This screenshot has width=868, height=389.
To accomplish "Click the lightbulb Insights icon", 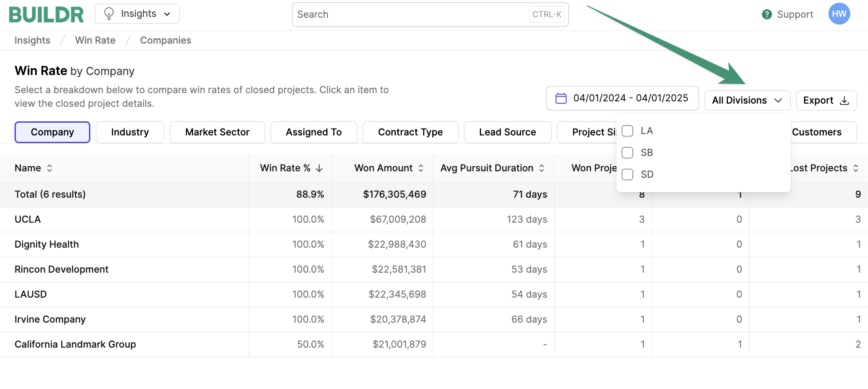I will pyautogui.click(x=109, y=14).
